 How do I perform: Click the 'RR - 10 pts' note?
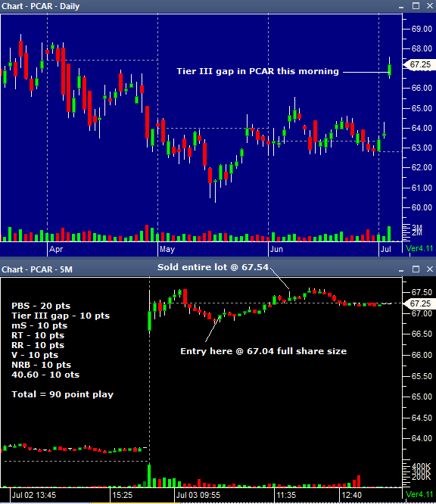pos(38,345)
